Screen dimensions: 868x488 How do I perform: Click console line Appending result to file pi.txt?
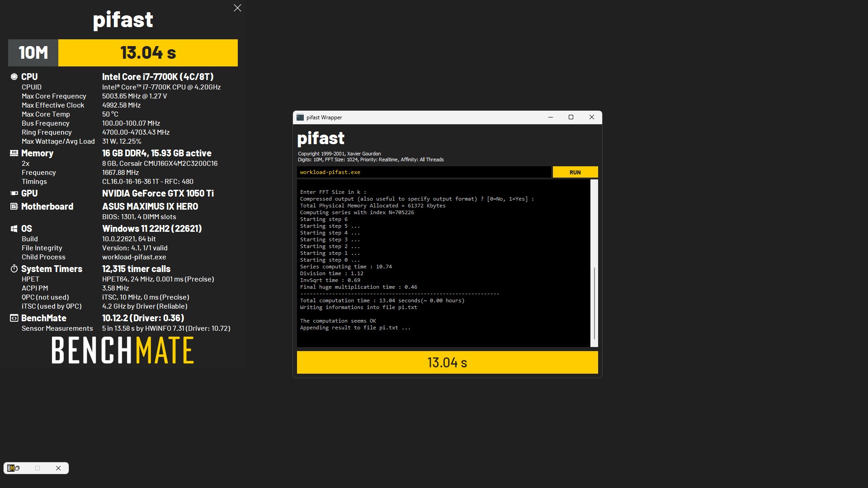[355, 328]
